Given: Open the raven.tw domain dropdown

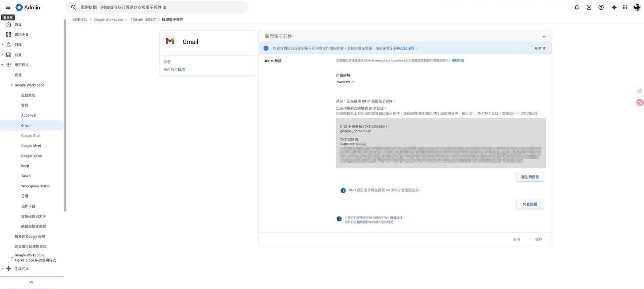Looking at the screenshot, I should [345, 82].
